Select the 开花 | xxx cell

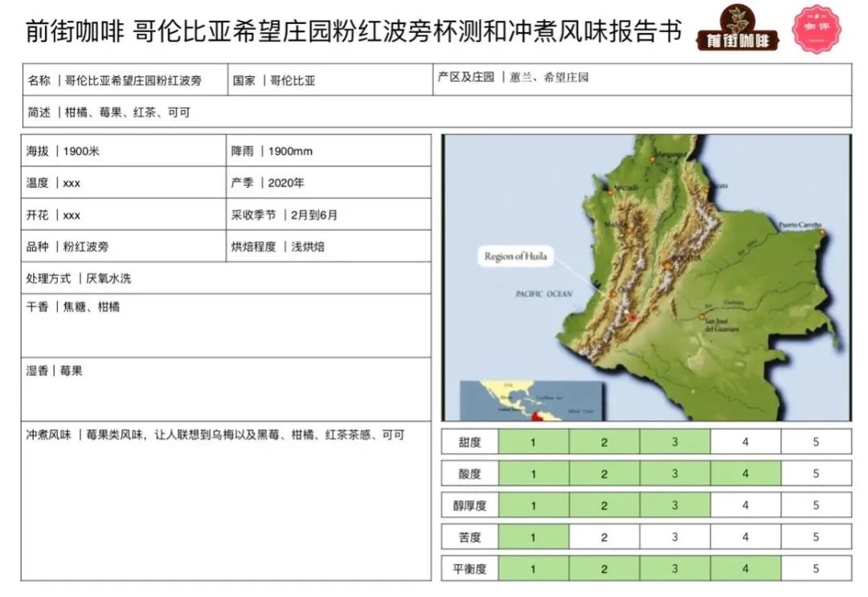[124, 215]
